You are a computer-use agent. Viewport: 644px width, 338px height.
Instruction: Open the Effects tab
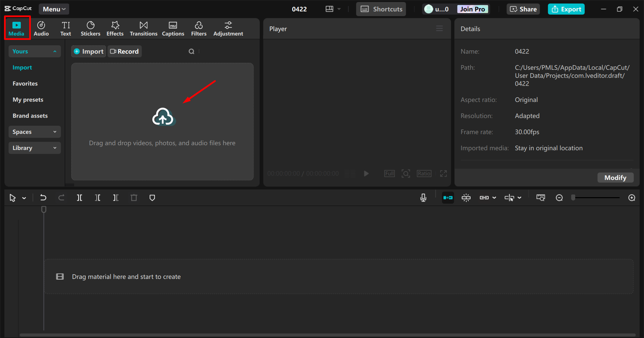(115, 29)
